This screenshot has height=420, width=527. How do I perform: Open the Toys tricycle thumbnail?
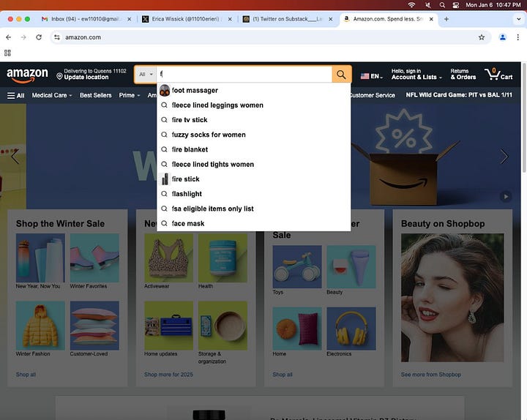(x=297, y=267)
